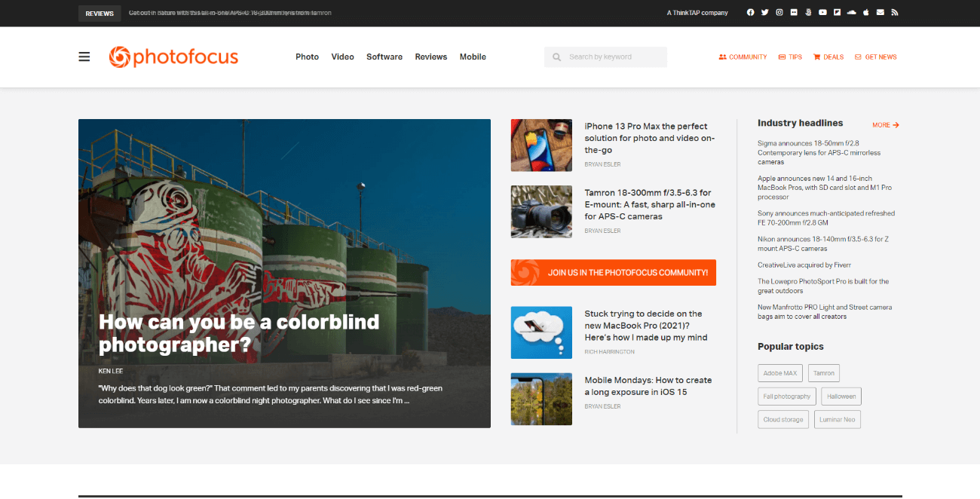Open the Mobile menu
This screenshot has width=980, height=499.
(473, 57)
